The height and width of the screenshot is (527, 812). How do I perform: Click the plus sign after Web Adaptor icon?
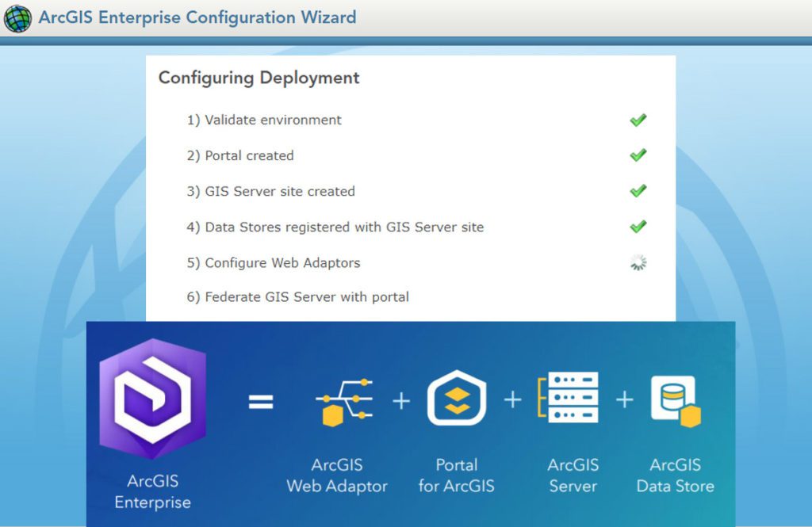[401, 401]
